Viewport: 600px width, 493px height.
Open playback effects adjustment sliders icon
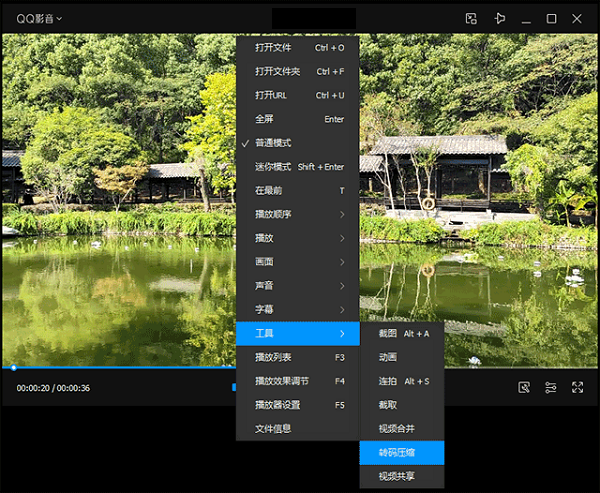coord(551,388)
